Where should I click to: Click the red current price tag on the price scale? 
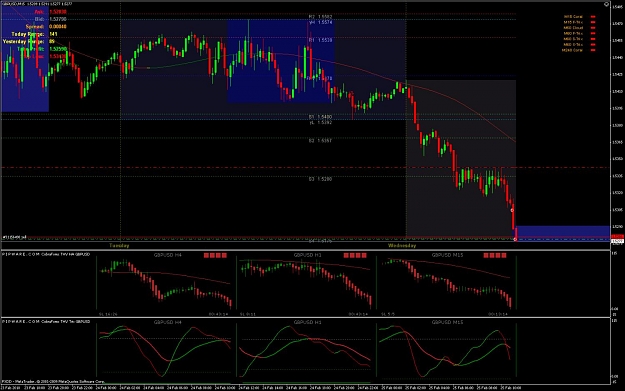(617, 237)
